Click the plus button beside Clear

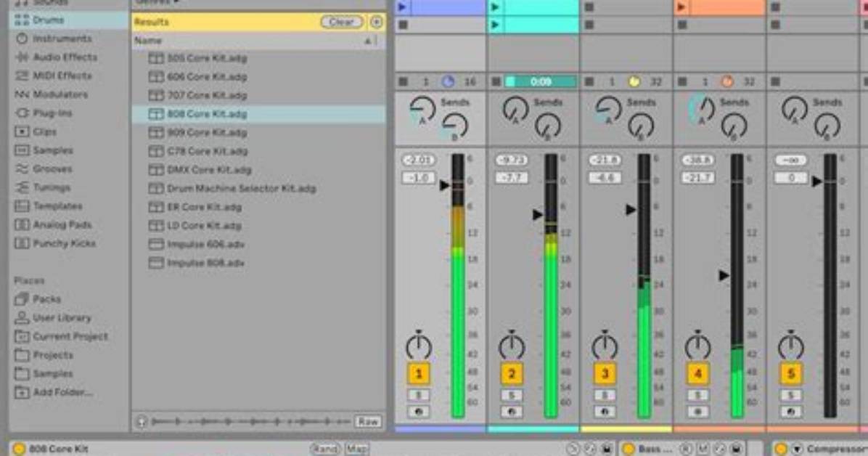click(377, 23)
